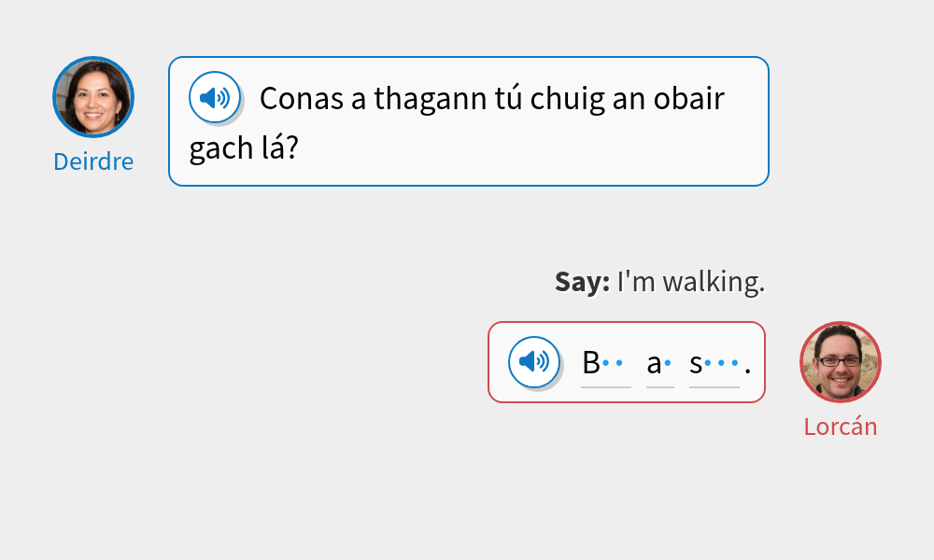Viewport: 934px width, 560px height.
Task: Click the blank word starting with s
Action: 713,364
